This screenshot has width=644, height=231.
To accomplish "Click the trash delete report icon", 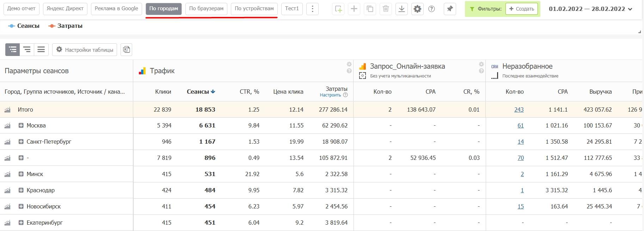I will coord(386,9).
